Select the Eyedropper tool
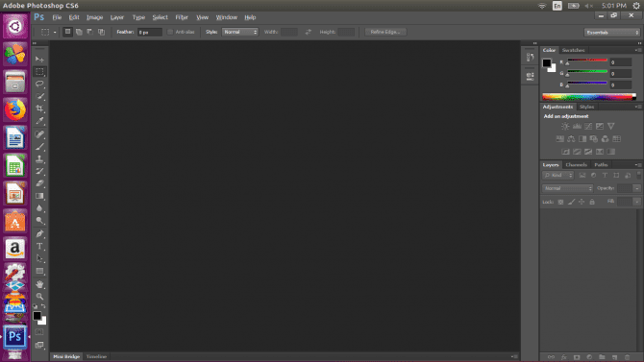Screen dimensions: 644x362 (x=39, y=121)
